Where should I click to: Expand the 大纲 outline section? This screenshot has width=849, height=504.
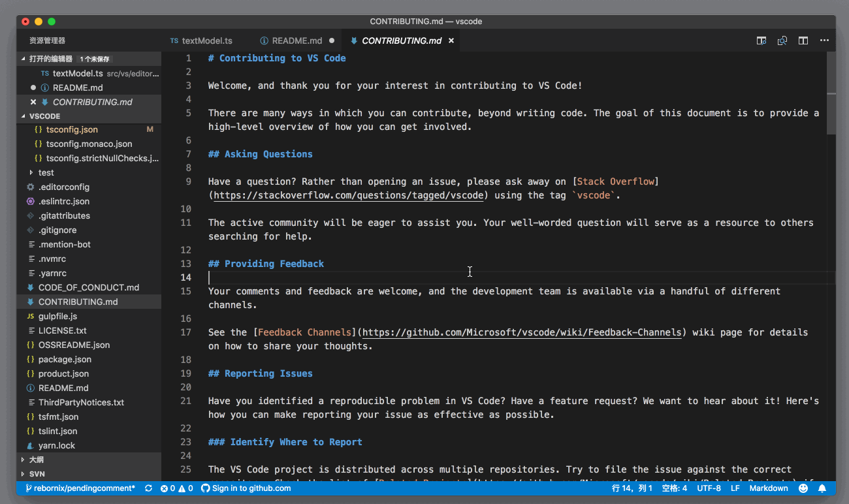coord(36,460)
